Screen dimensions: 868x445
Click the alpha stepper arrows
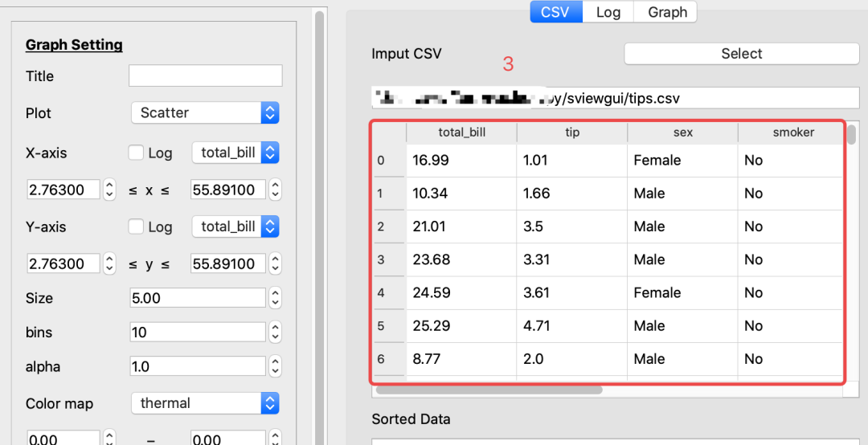275,366
